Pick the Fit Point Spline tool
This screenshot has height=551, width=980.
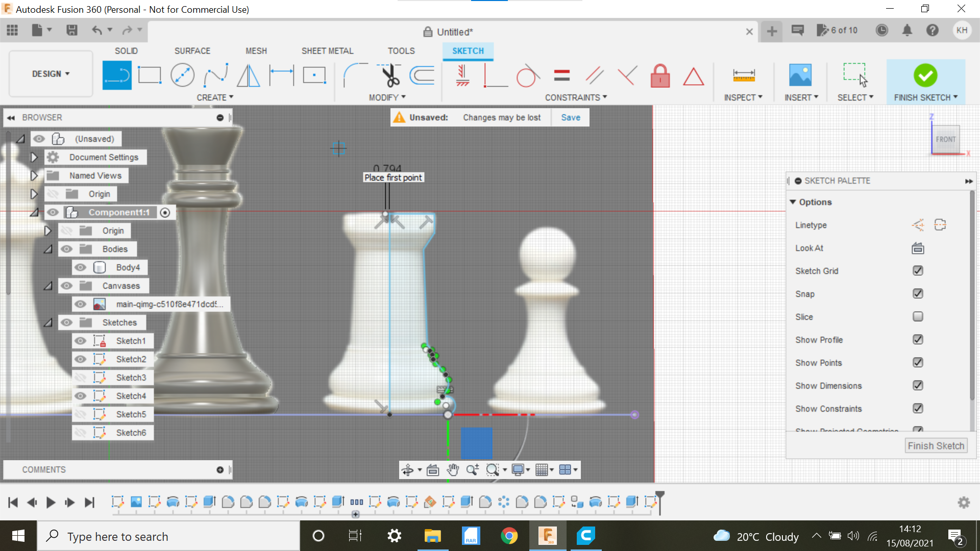click(215, 74)
